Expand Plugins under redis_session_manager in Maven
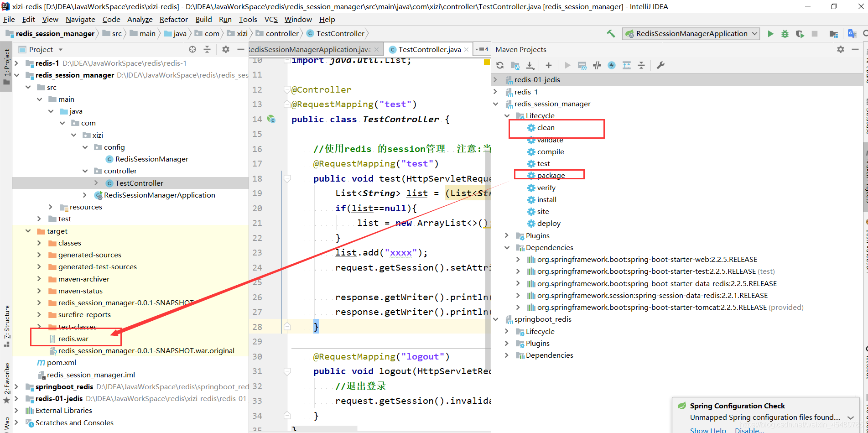Screen dimensions: 868x433 pos(507,235)
